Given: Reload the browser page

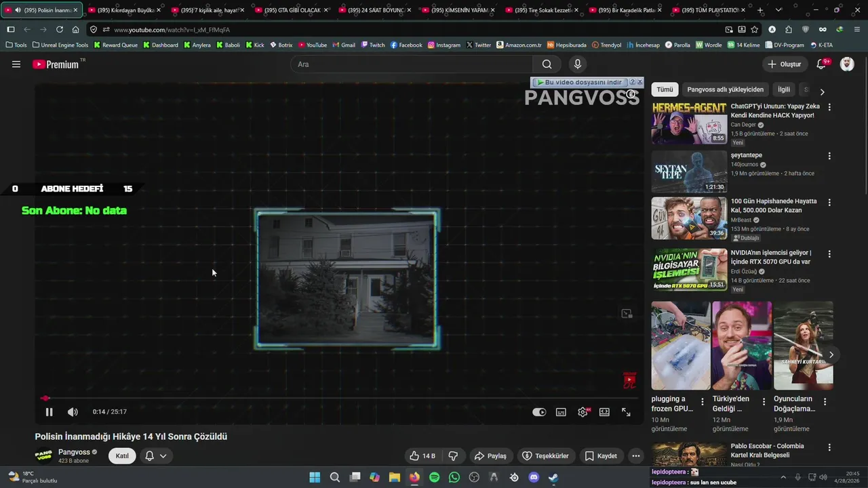Looking at the screenshot, I should 60,30.
